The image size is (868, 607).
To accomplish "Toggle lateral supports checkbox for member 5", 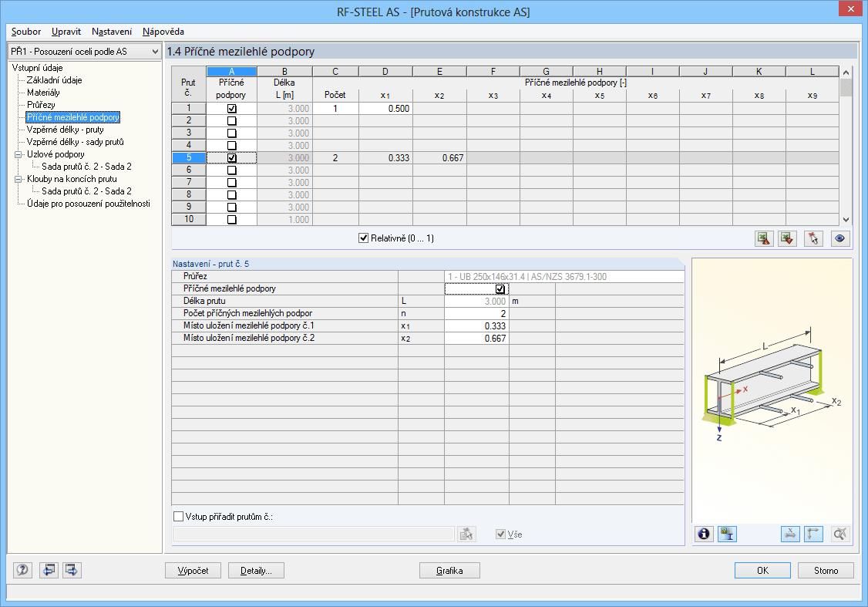I will tap(232, 158).
